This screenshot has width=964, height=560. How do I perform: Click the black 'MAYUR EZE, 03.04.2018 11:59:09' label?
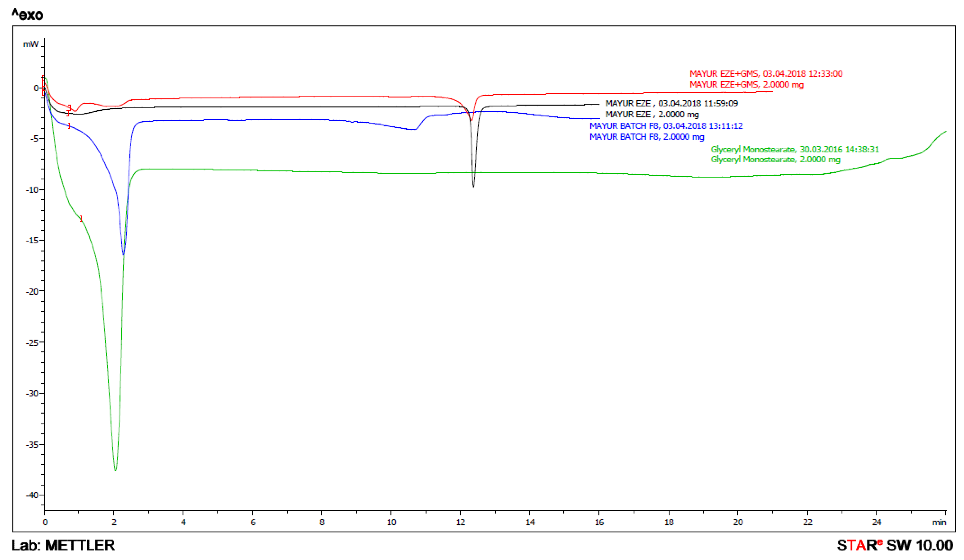[x=671, y=103]
